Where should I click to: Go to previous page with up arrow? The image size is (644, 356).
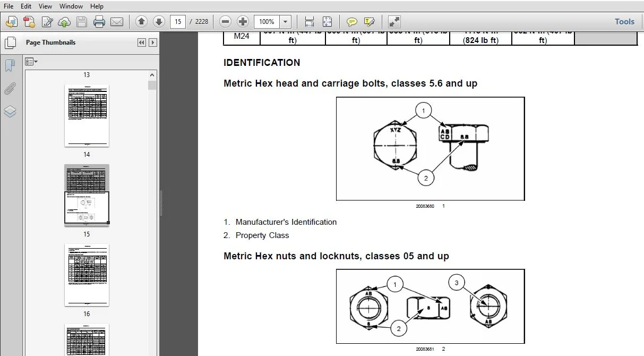click(141, 22)
